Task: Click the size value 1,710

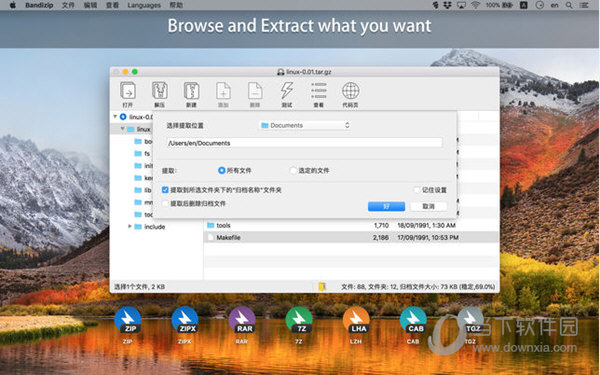Action: point(381,225)
